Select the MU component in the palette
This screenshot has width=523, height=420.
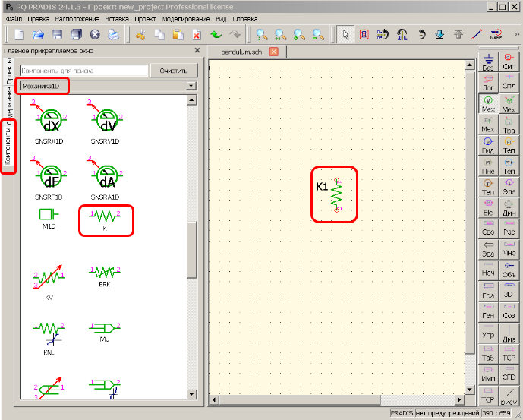point(105,331)
